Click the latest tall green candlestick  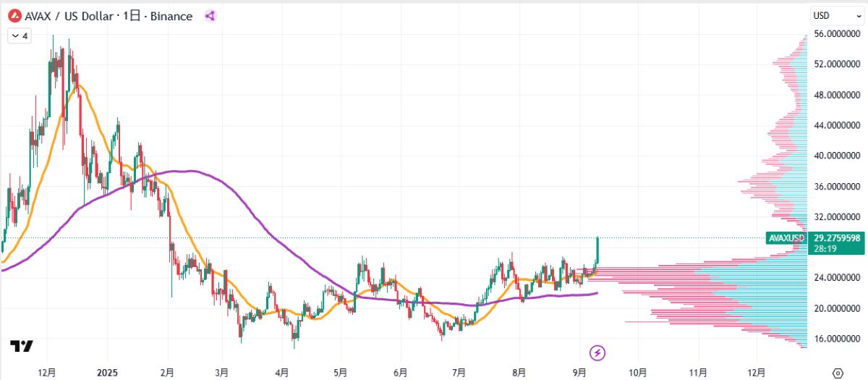pyautogui.click(x=597, y=253)
